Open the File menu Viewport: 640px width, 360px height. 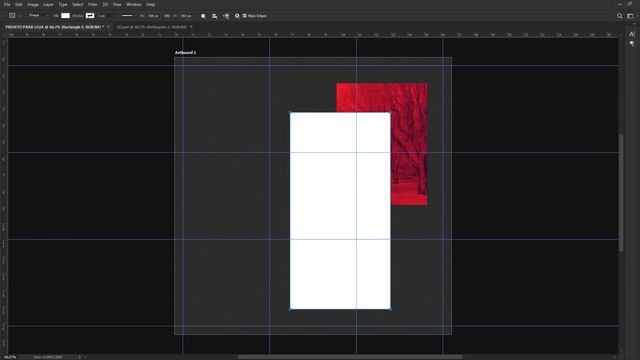[x=7, y=4]
